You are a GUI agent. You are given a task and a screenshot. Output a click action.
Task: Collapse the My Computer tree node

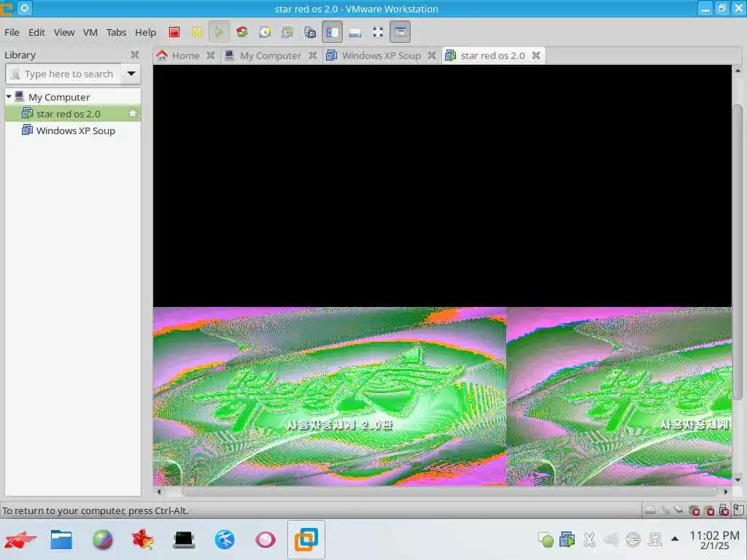click(9, 97)
